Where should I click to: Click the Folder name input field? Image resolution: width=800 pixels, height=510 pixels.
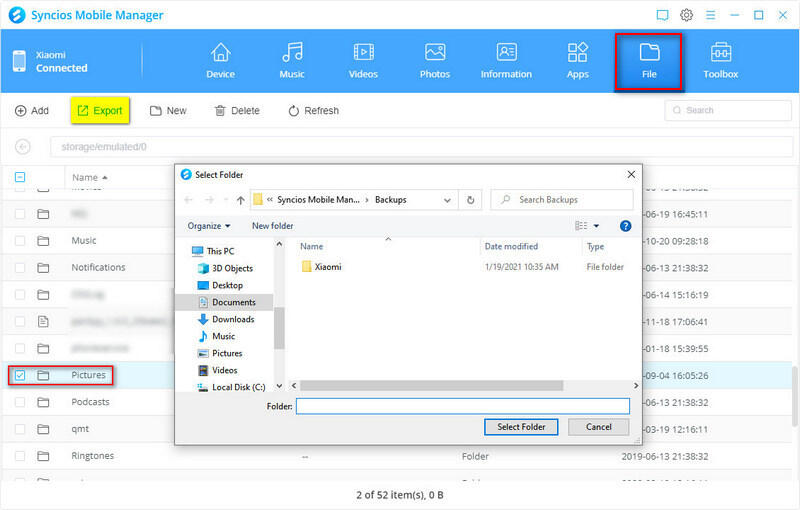[463, 407]
